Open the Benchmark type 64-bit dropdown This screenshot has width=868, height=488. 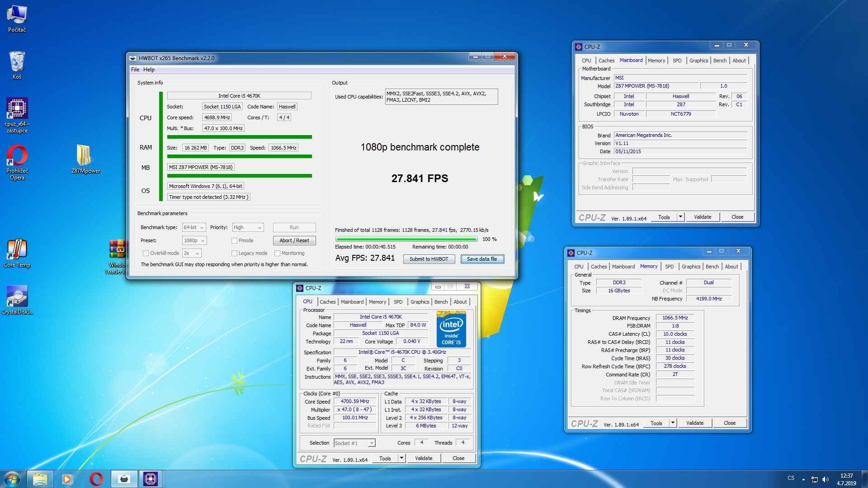click(x=194, y=227)
